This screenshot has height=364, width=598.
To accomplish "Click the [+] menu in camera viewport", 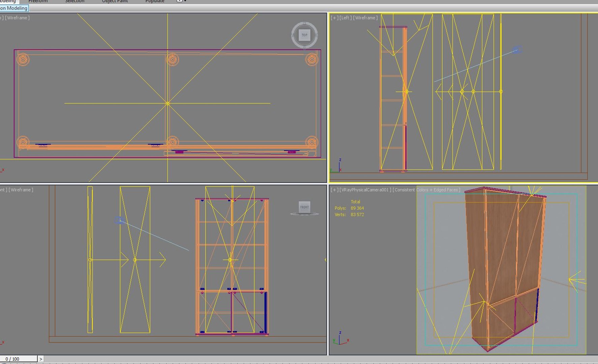I will [x=334, y=190].
